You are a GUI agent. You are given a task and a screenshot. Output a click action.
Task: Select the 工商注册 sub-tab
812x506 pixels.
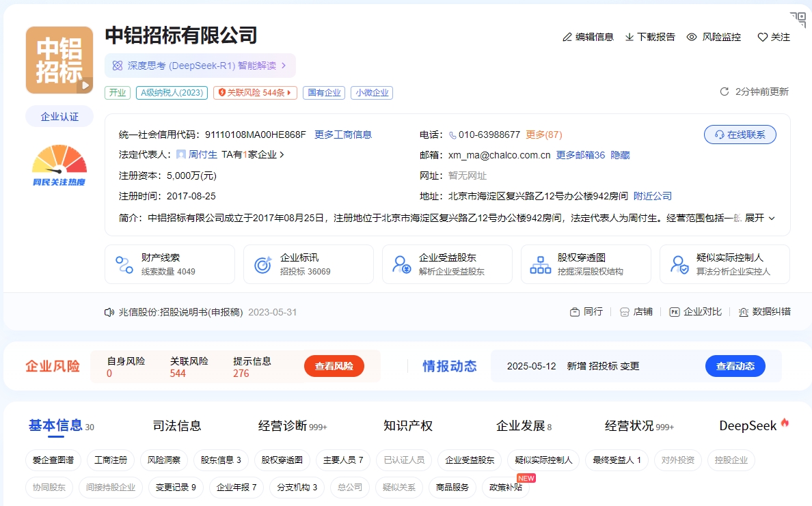(x=111, y=460)
